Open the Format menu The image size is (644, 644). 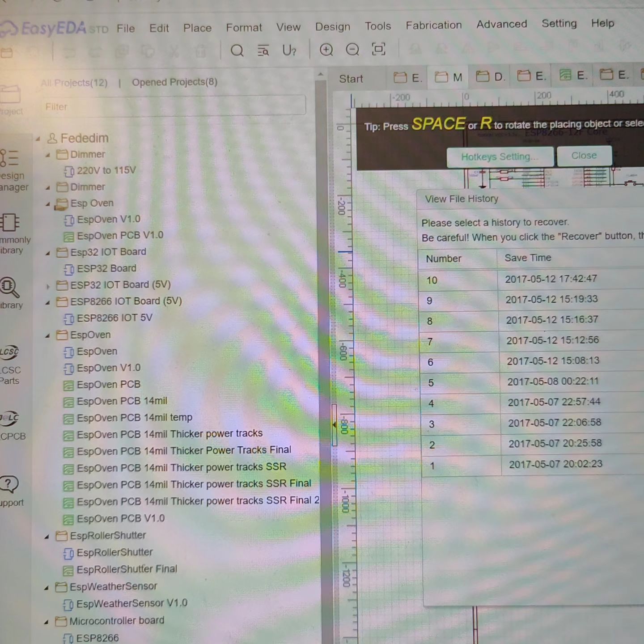(244, 27)
